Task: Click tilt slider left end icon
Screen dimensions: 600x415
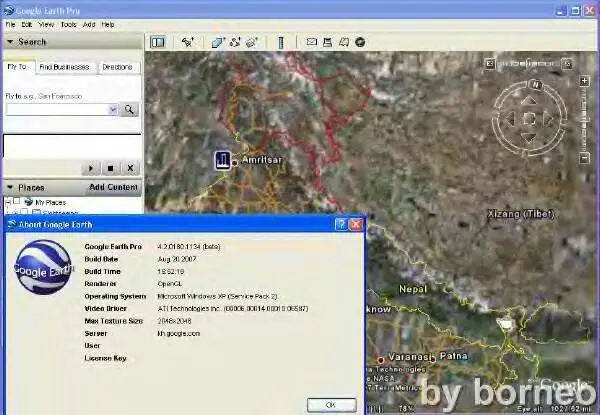Action: click(x=490, y=64)
